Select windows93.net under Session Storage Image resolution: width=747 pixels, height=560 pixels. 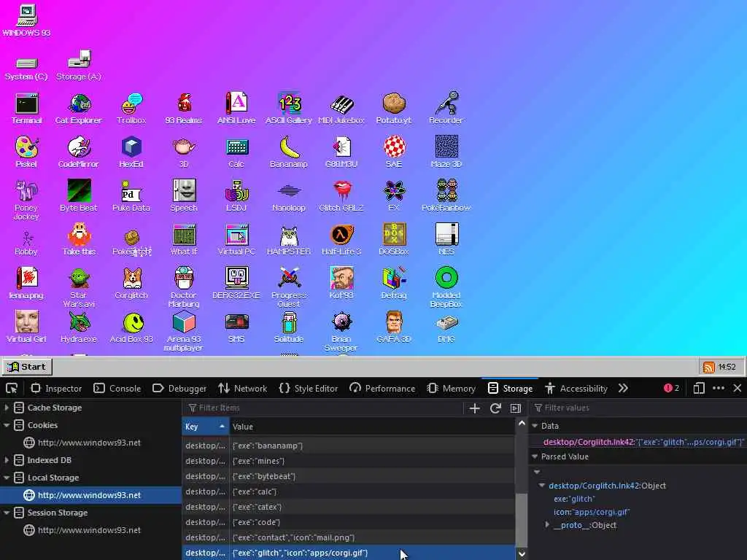[90, 530]
